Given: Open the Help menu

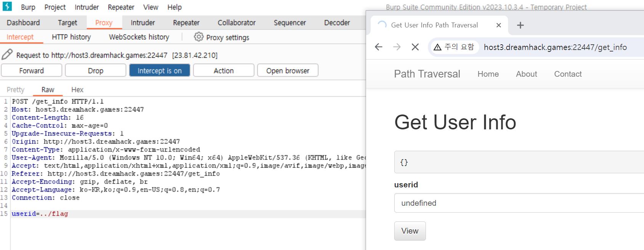Looking at the screenshot, I should (x=175, y=7).
